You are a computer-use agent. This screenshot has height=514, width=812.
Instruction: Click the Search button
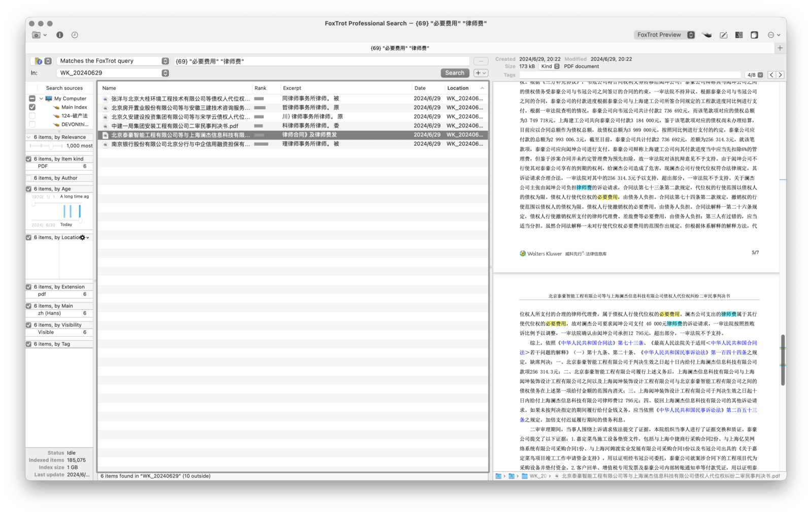pos(454,73)
